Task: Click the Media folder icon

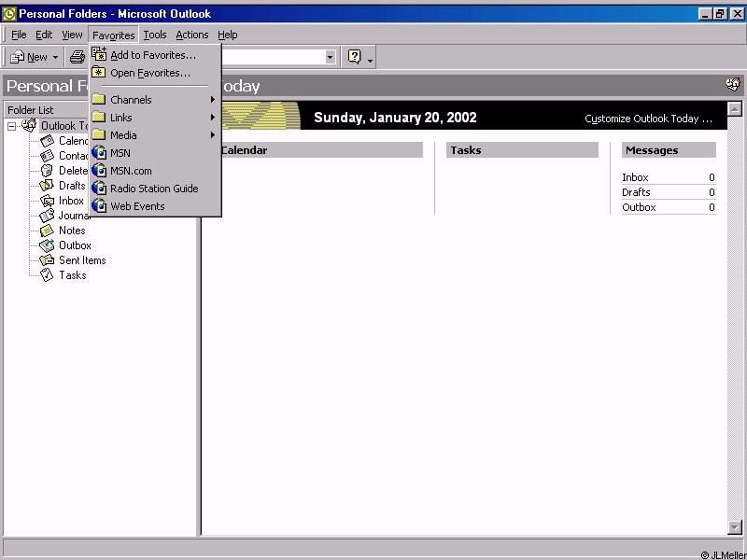Action: pos(99,134)
